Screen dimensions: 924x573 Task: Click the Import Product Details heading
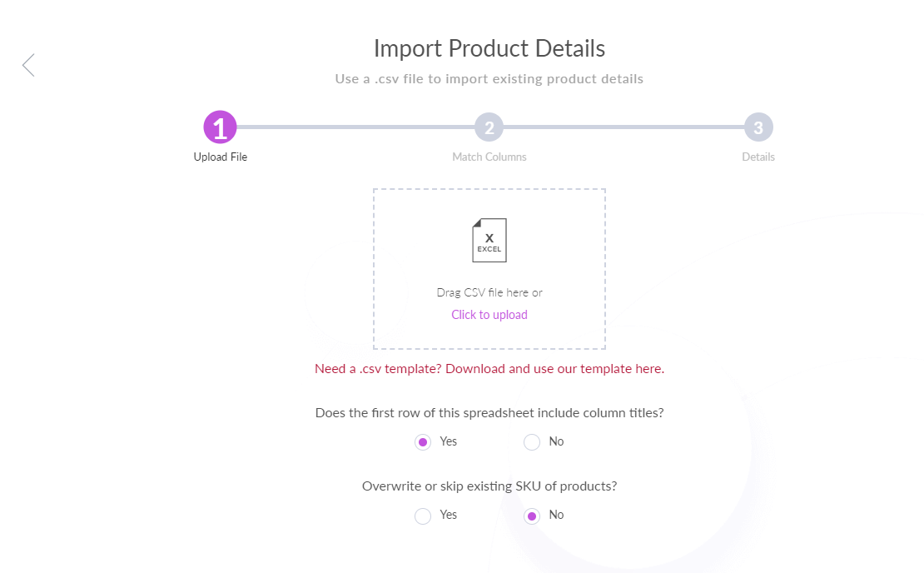[x=489, y=48]
